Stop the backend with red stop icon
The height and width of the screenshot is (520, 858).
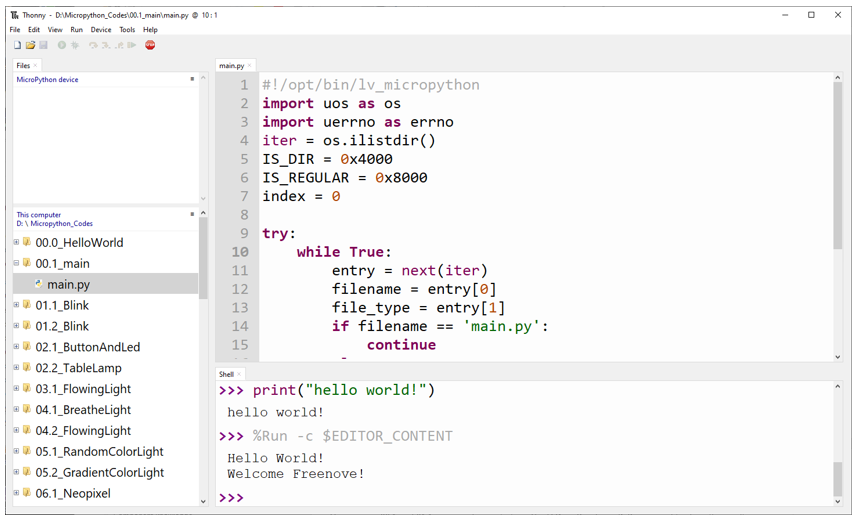[150, 45]
